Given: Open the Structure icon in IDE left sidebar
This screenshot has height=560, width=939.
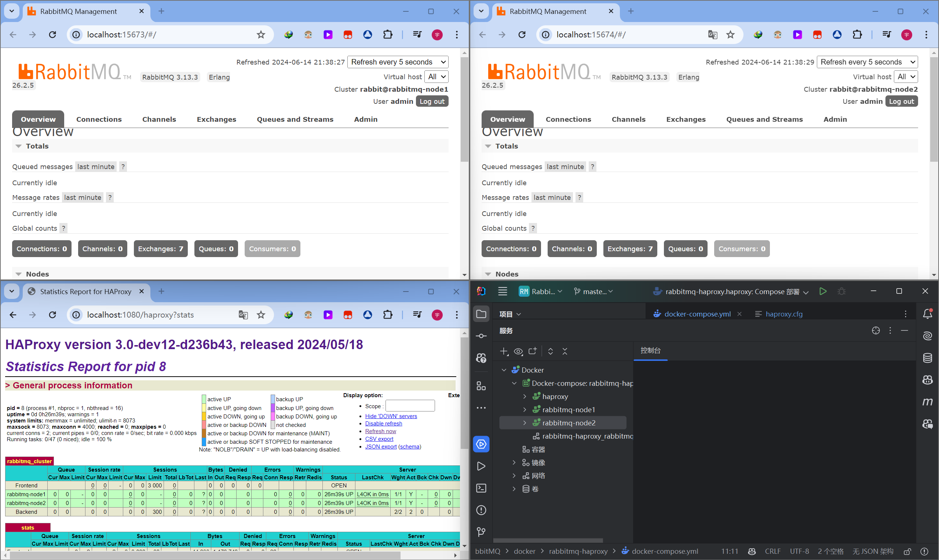Looking at the screenshot, I should point(481,386).
